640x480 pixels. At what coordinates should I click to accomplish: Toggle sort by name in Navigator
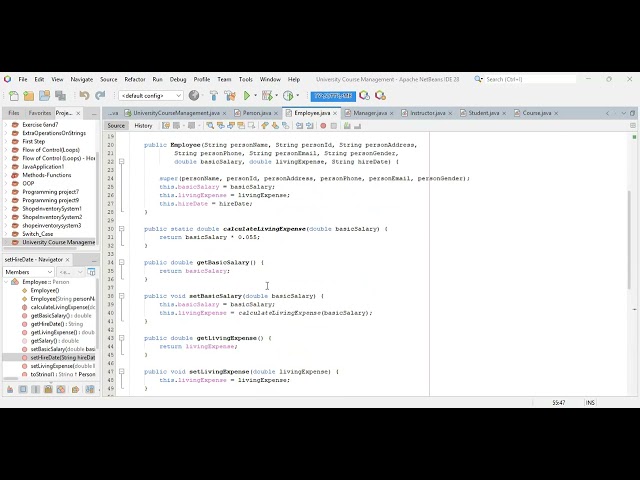(89, 389)
